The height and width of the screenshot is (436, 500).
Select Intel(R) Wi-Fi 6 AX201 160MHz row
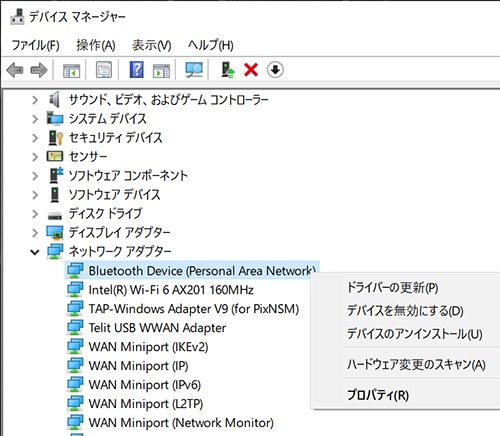(171, 290)
